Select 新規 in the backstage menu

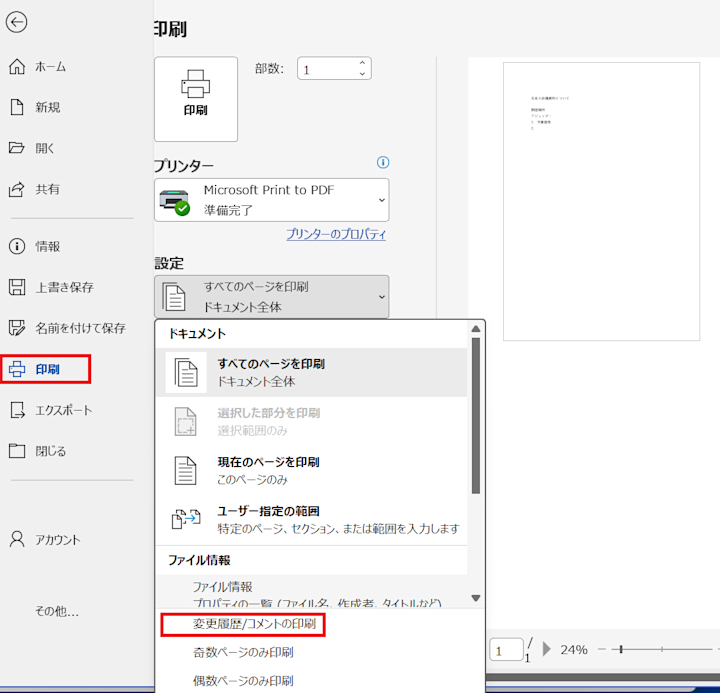48,107
